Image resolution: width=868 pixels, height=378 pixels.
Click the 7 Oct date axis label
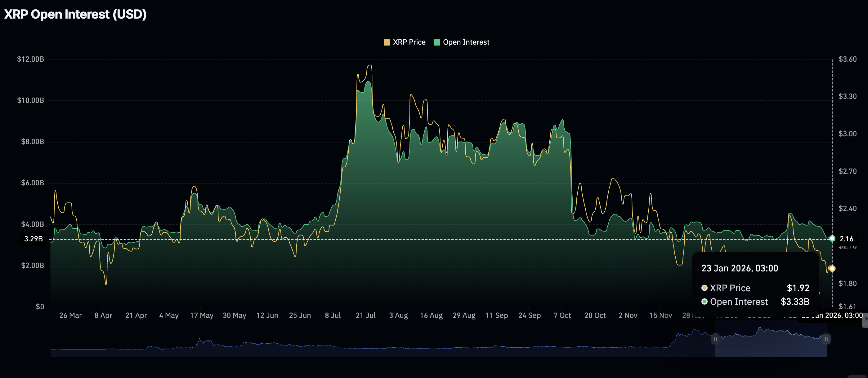point(562,316)
